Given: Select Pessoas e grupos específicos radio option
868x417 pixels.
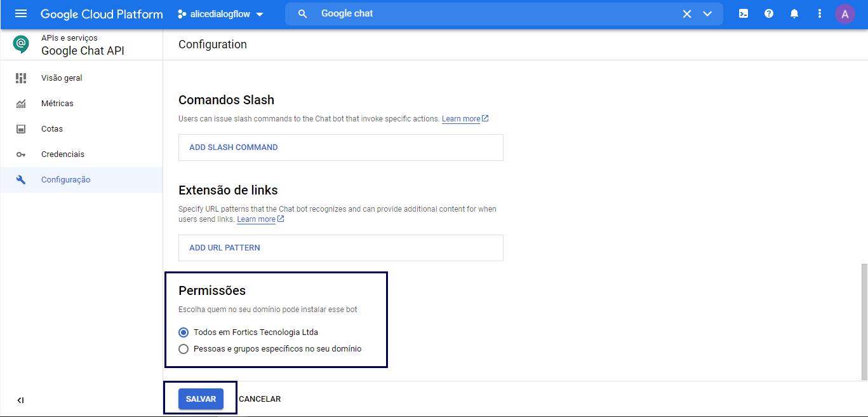Looking at the screenshot, I should (x=184, y=349).
